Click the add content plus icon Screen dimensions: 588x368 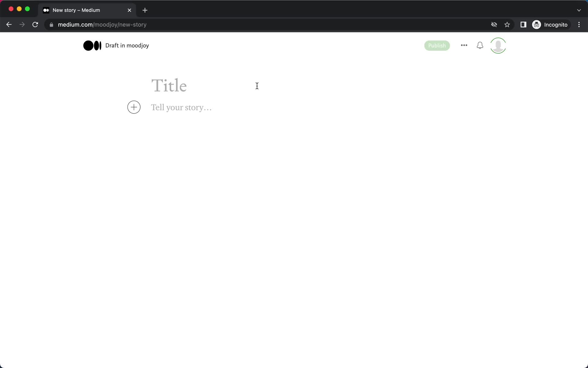(x=134, y=107)
